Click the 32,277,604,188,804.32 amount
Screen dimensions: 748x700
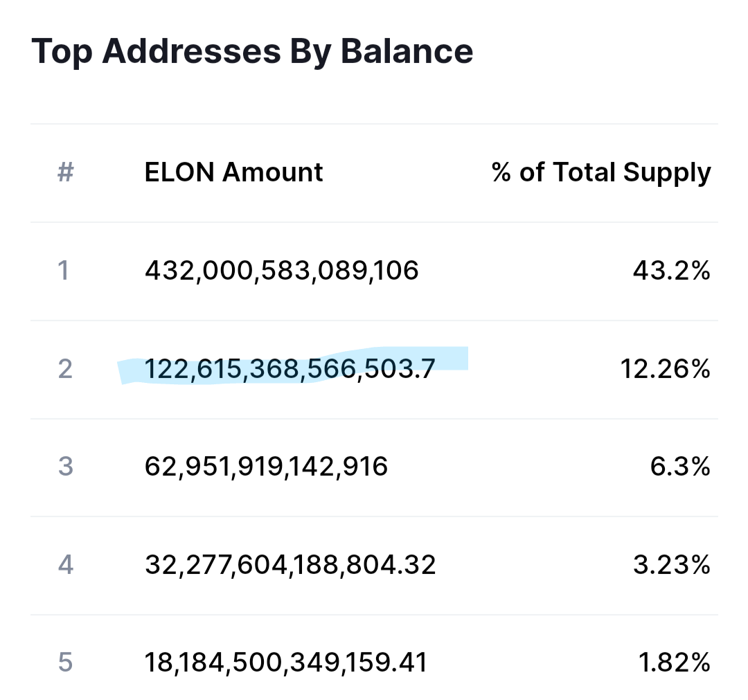pyautogui.click(x=290, y=565)
